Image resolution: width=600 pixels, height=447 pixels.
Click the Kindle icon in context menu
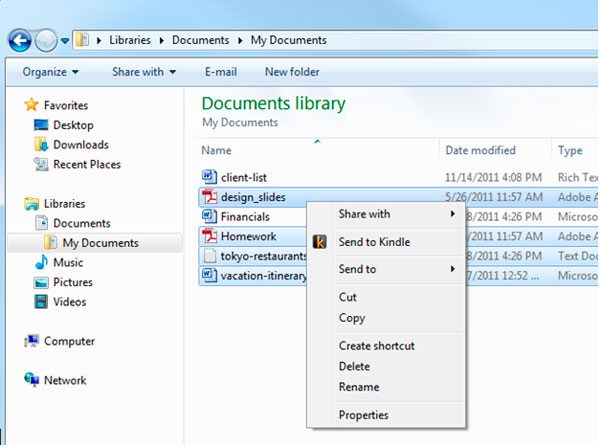tap(320, 242)
